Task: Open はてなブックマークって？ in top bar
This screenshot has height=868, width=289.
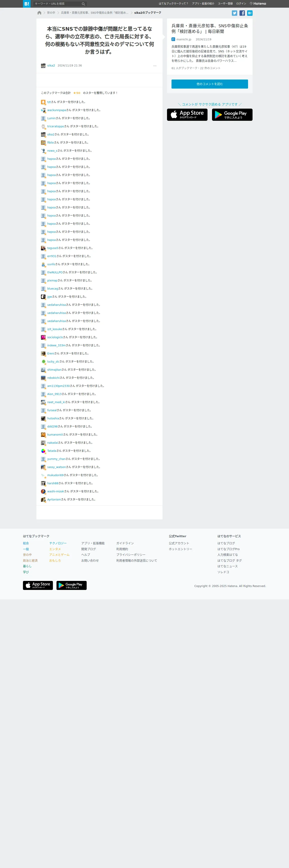Action: [174, 4]
